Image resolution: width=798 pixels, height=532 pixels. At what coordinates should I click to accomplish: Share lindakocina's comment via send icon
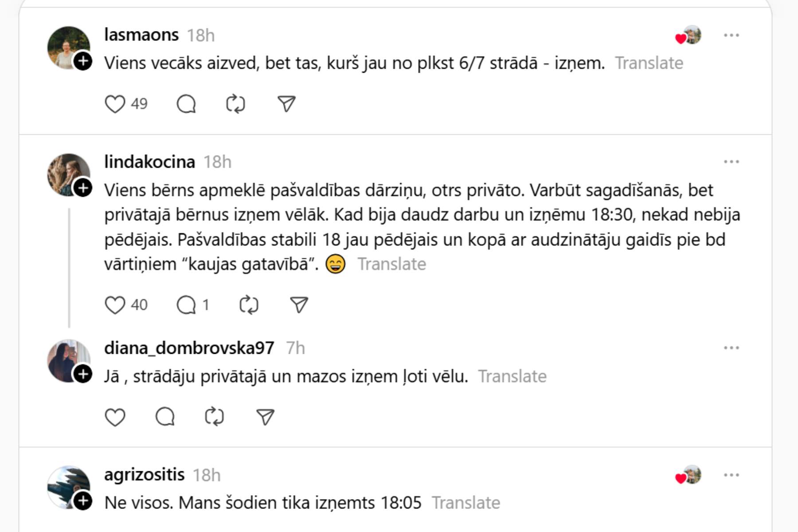[299, 305]
